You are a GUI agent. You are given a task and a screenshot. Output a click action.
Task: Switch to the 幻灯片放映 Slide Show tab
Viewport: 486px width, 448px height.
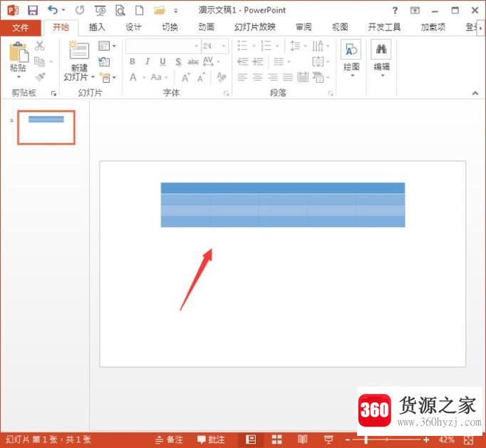point(255,27)
